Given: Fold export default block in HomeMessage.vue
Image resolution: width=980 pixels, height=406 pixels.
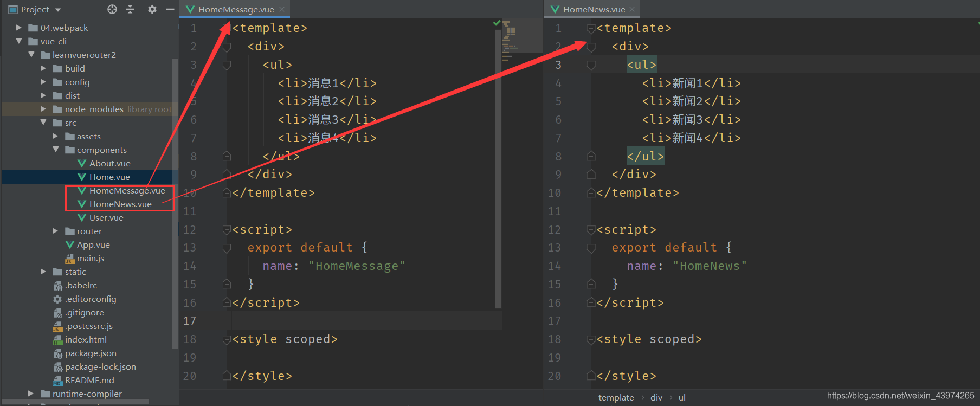Looking at the screenshot, I should pyautogui.click(x=227, y=248).
